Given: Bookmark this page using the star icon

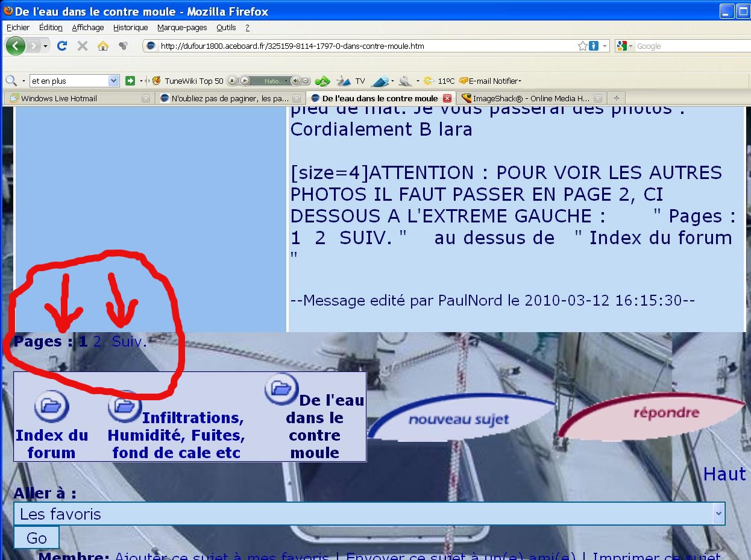Looking at the screenshot, I should (582, 46).
